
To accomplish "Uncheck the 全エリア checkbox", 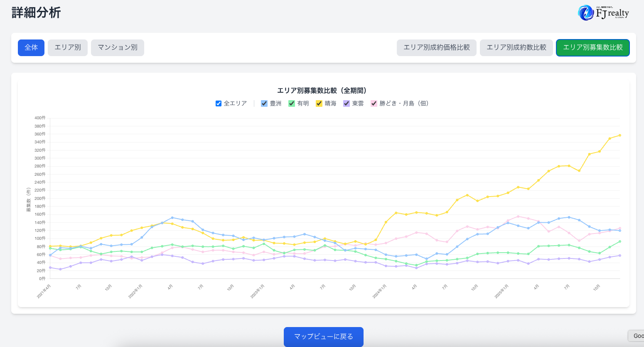I will coord(219,103).
